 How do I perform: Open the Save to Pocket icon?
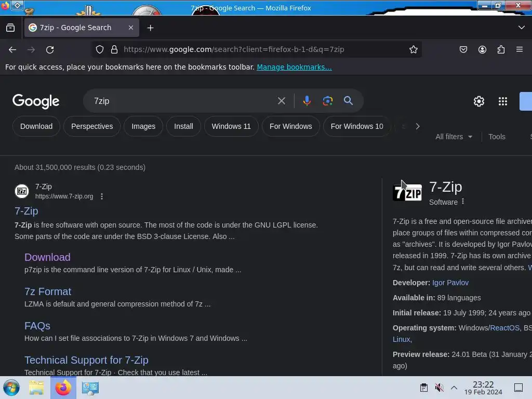point(463,49)
